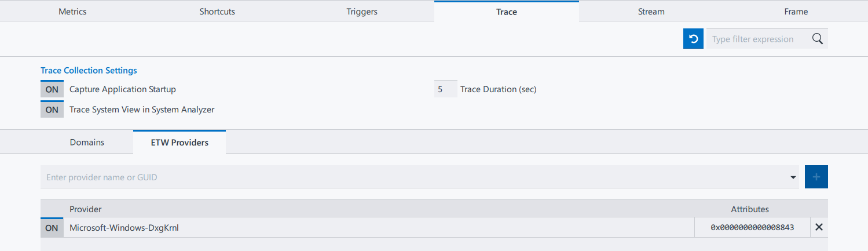Toggle Capture Application Startup switch
The image size is (868, 251).
pos(52,89)
